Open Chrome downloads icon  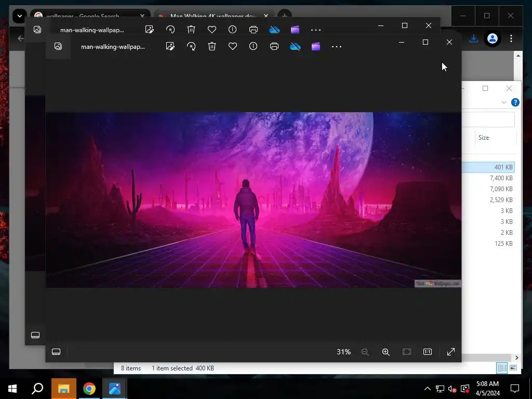tap(474, 38)
